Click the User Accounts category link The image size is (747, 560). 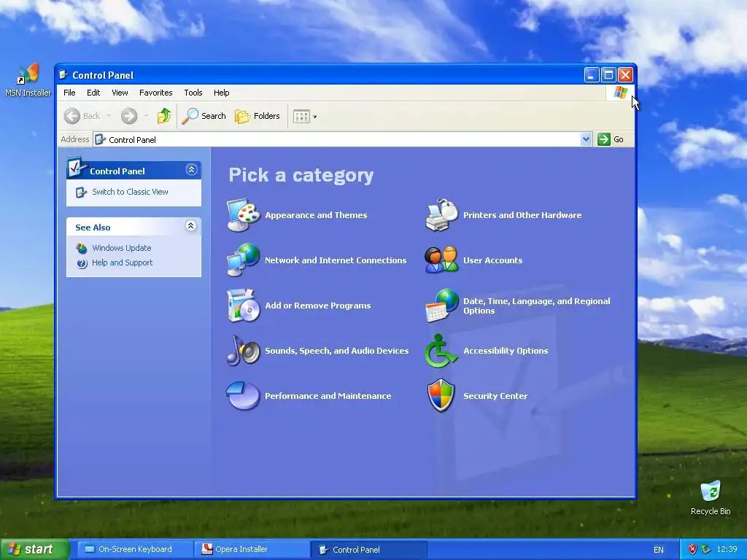493,260
